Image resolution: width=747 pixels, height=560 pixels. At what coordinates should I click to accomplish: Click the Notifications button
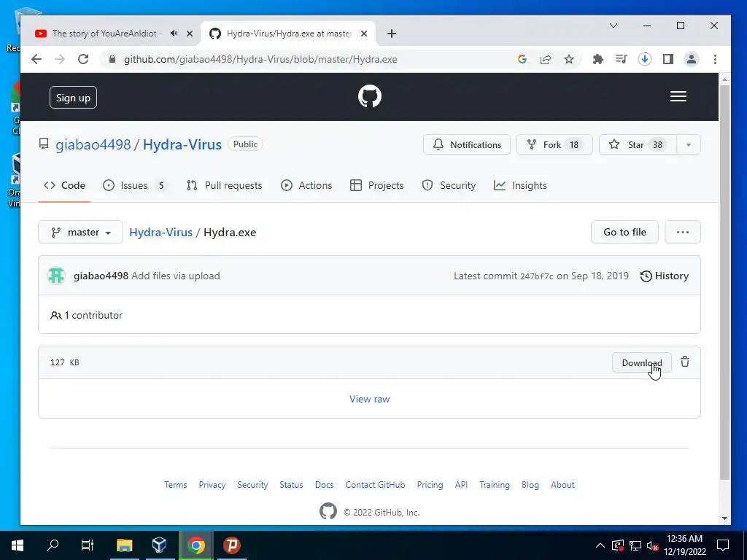point(467,145)
